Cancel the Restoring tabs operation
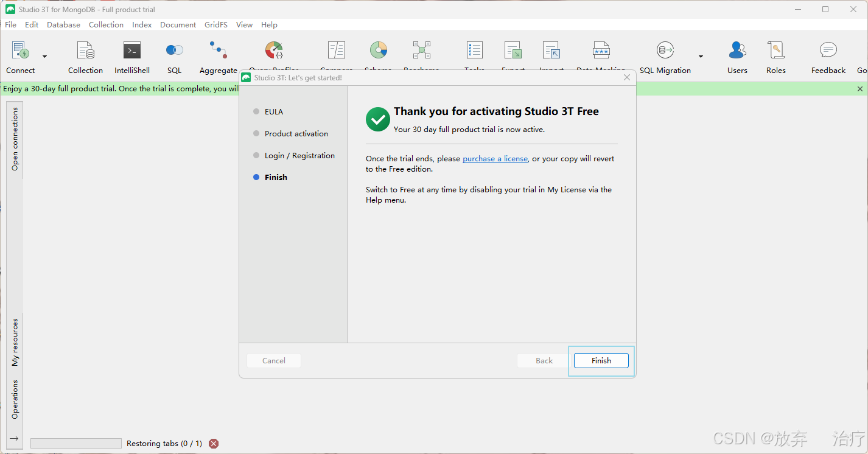Image resolution: width=868 pixels, height=454 pixels. coord(214,444)
